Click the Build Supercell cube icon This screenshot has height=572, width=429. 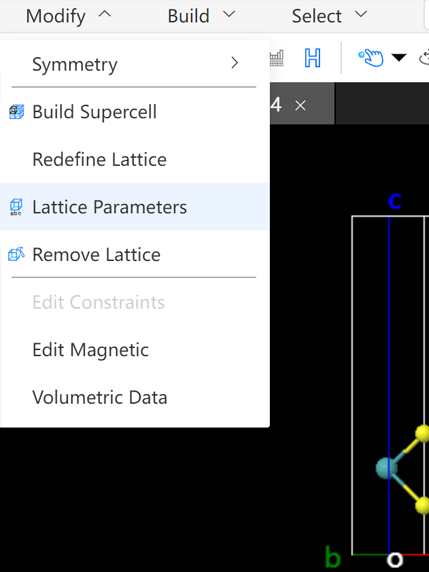16,112
